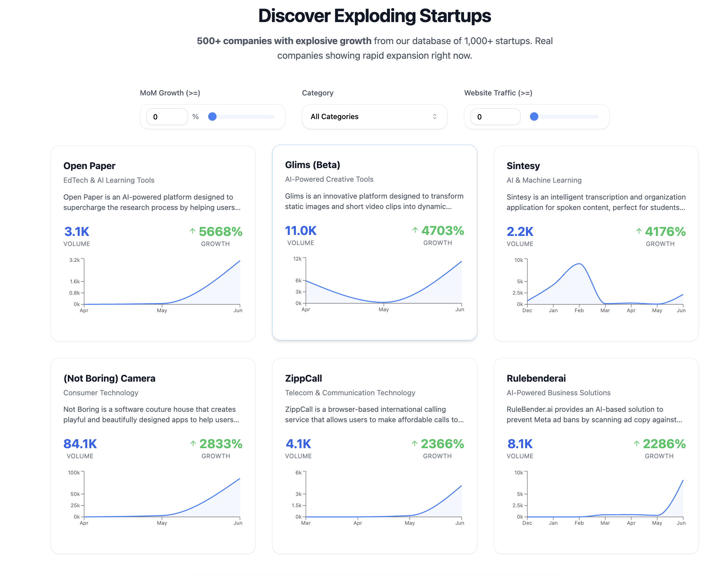Click the MoM Growth slider handle
The image size is (728, 577).
point(212,117)
